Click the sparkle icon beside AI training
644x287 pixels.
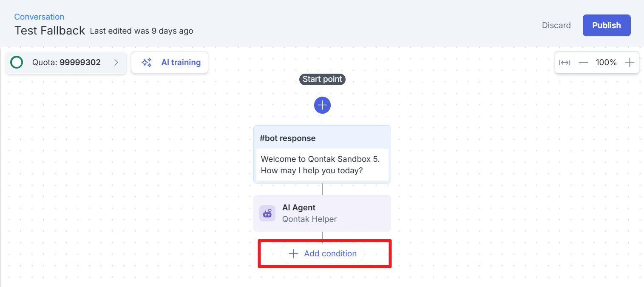click(147, 63)
